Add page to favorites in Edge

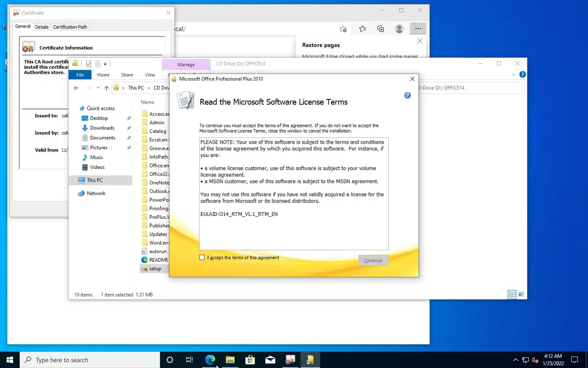[x=343, y=29]
